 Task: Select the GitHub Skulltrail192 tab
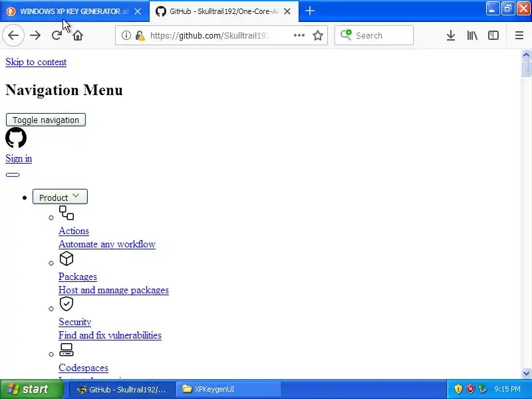(224, 11)
